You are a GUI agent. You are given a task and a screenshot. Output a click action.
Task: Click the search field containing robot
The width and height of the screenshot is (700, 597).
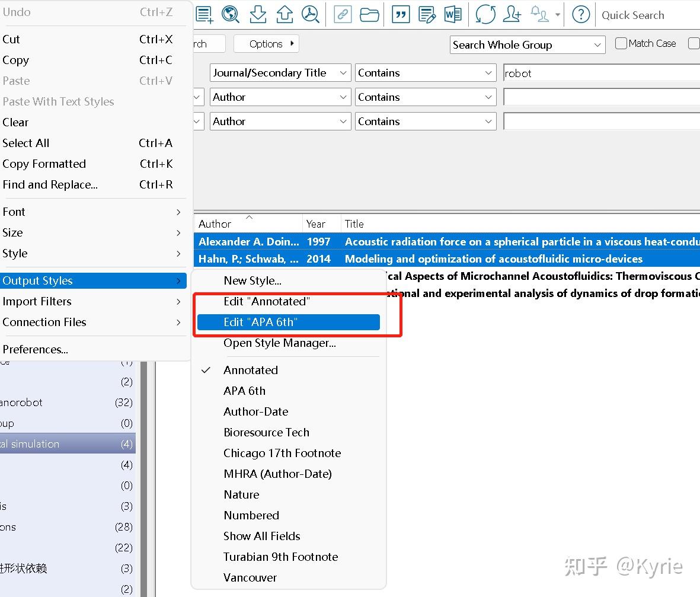602,73
